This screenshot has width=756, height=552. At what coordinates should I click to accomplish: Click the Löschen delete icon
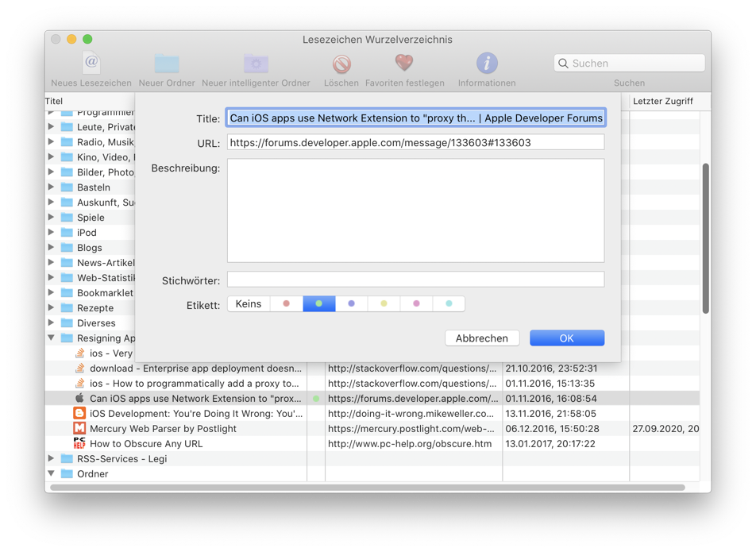click(341, 64)
